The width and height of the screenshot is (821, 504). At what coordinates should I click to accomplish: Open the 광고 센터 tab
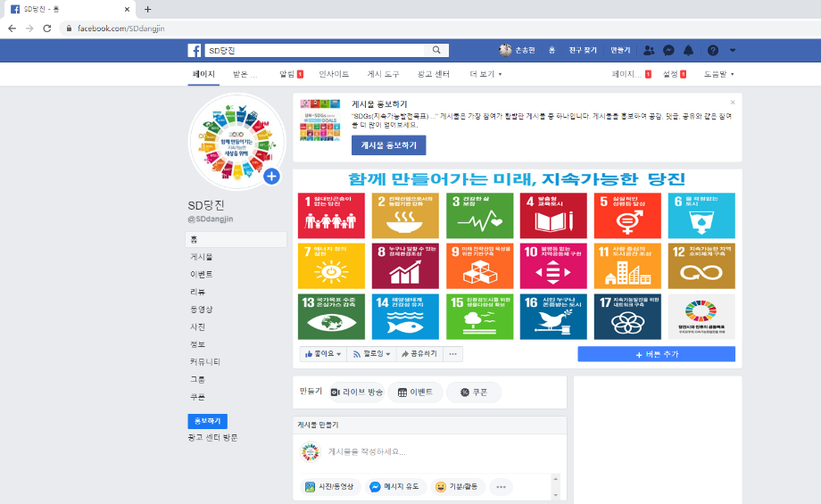click(x=434, y=74)
